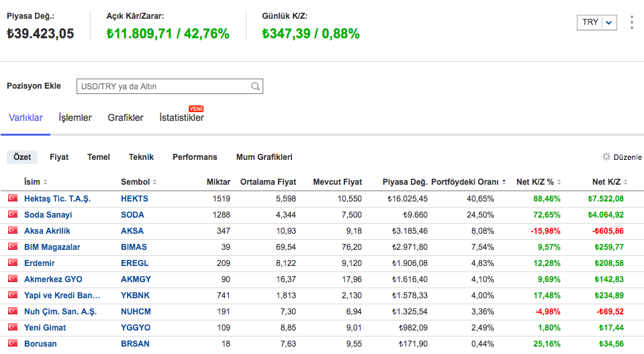This screenshot has width=644, height=354.
Task: Sort by the İsim column arrows
Action: [x=45, y=182]
